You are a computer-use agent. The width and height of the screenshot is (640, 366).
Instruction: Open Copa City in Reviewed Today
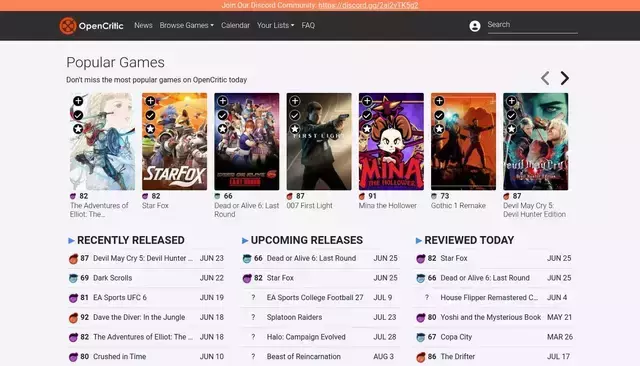point(456,337)
